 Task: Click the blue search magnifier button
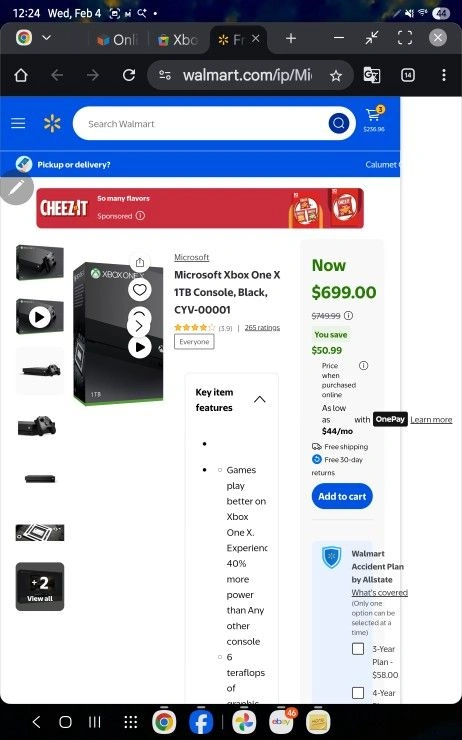pos(338,124)
